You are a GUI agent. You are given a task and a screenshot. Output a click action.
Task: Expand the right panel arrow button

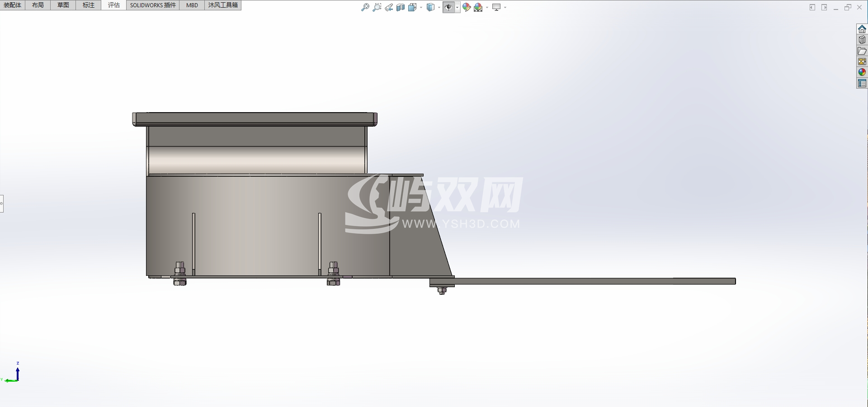824,7
